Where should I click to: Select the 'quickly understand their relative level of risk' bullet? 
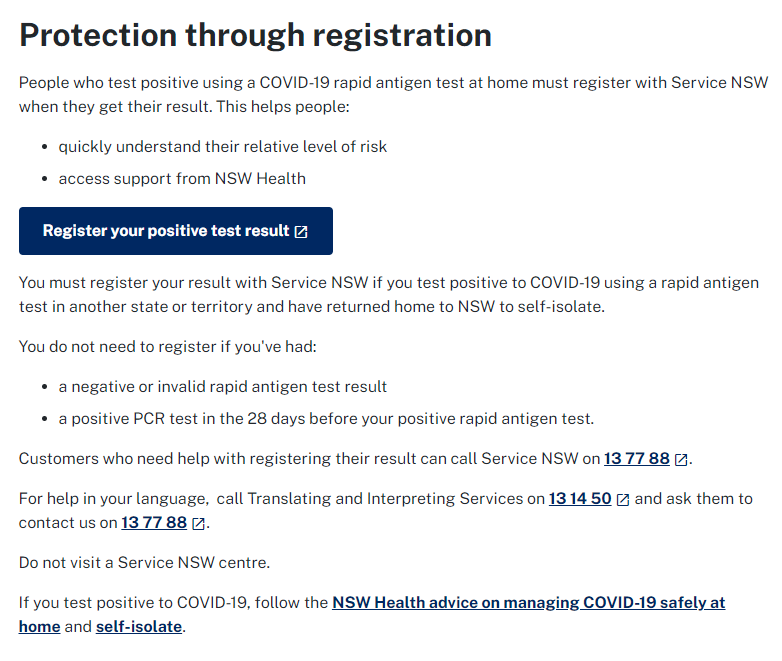[222, 147]
